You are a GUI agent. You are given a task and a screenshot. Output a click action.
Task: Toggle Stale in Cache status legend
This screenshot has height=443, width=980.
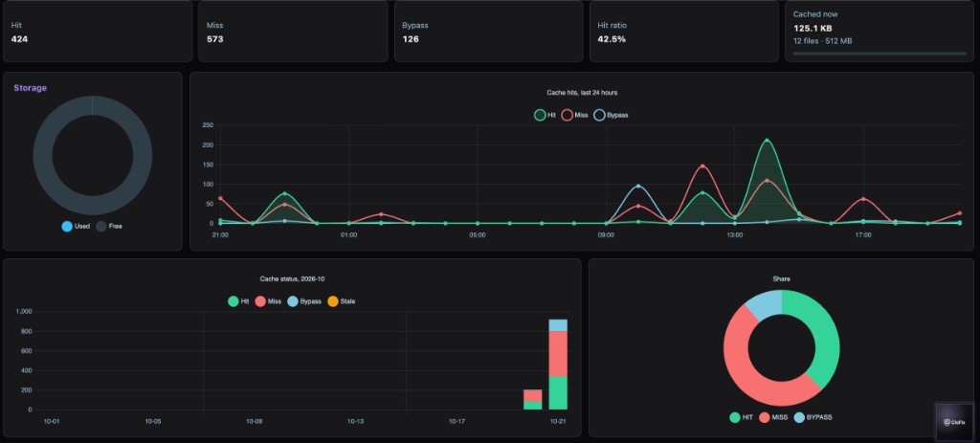[342, 301]
